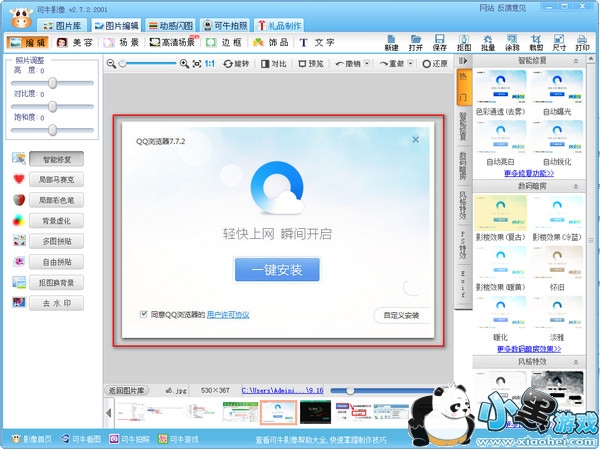Click the 对比 compare button

pos(274,64)
